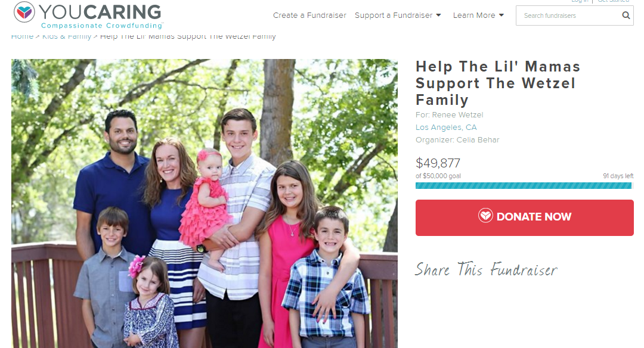The height and width of the screenshot is (348, 644).
Task: Click the YOUCARING wordmark text
Action: point(101,12)
